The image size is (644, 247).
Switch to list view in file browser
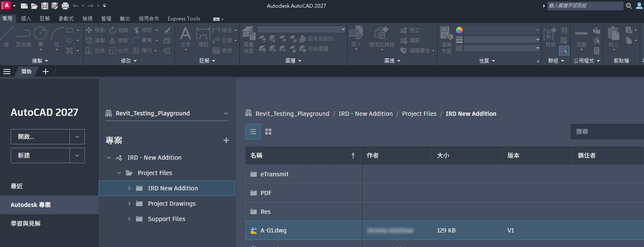pyautogui.click(x=253, y=132)
